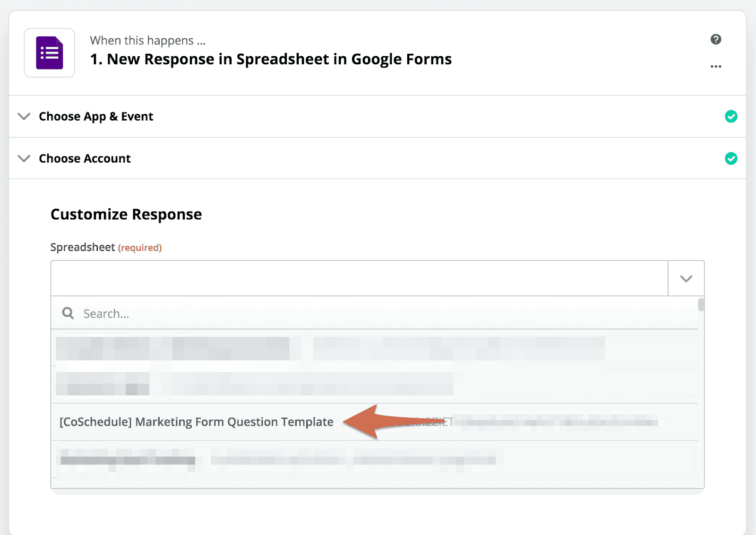
Task: Open the help question mark icon
Action: (x=716, y=40)
